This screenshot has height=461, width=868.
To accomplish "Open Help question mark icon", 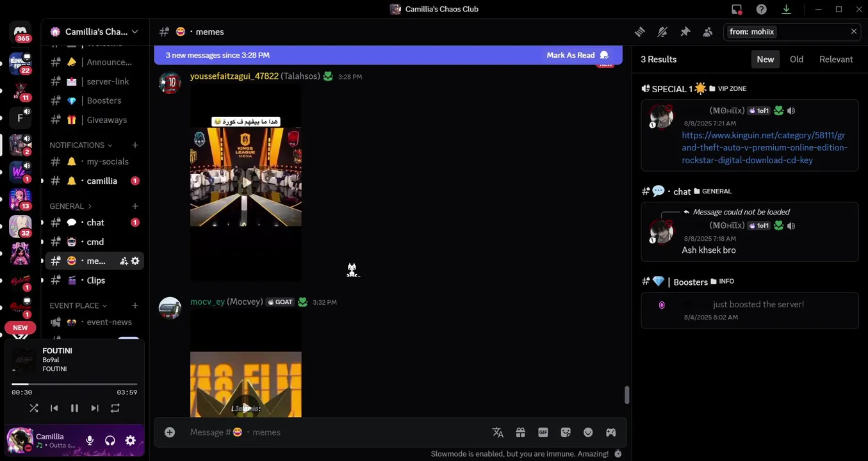I will coord(761,9).
